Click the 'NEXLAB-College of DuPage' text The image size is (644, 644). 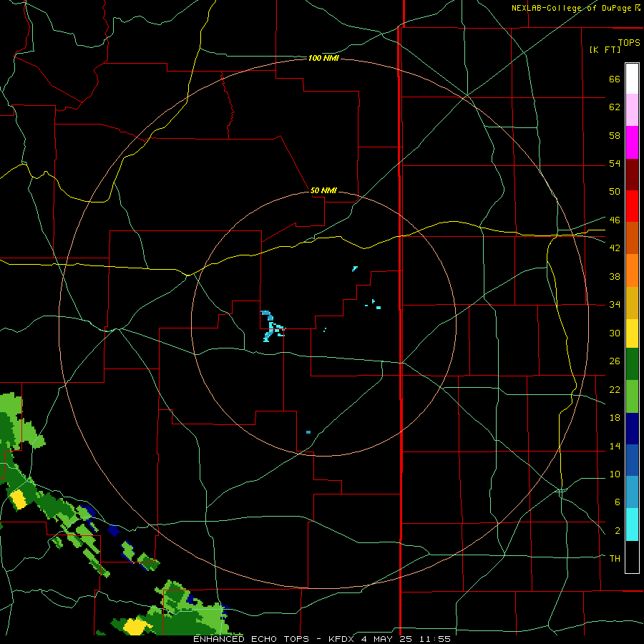(571, 8)
